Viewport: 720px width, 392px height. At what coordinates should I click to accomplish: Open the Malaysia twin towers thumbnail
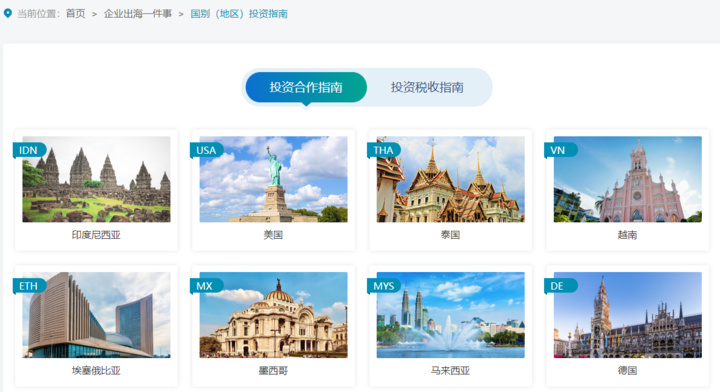coord(450,315)
